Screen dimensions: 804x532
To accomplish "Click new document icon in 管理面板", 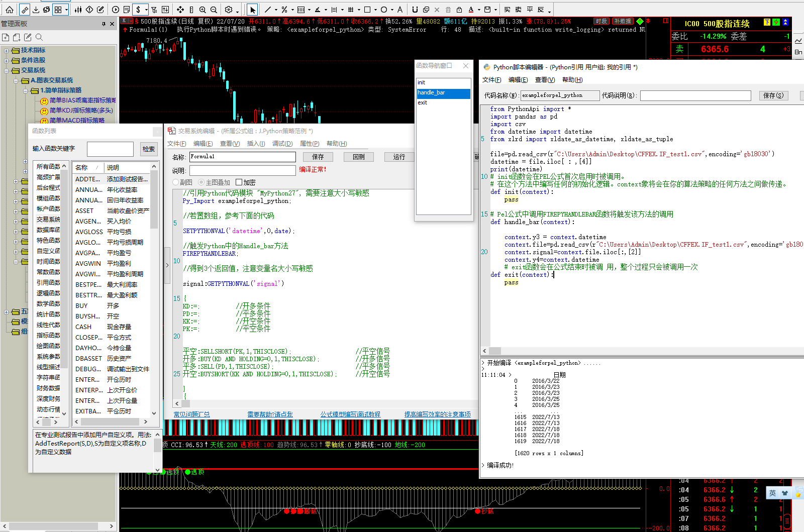I will (x=6, y=37).
